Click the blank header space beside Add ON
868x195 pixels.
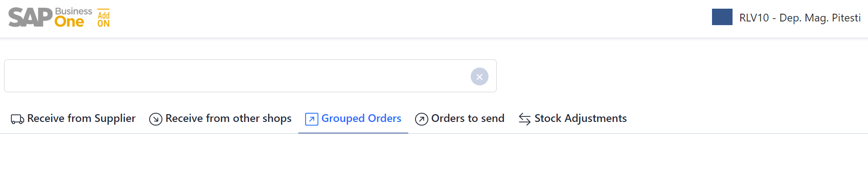[411, 18]
